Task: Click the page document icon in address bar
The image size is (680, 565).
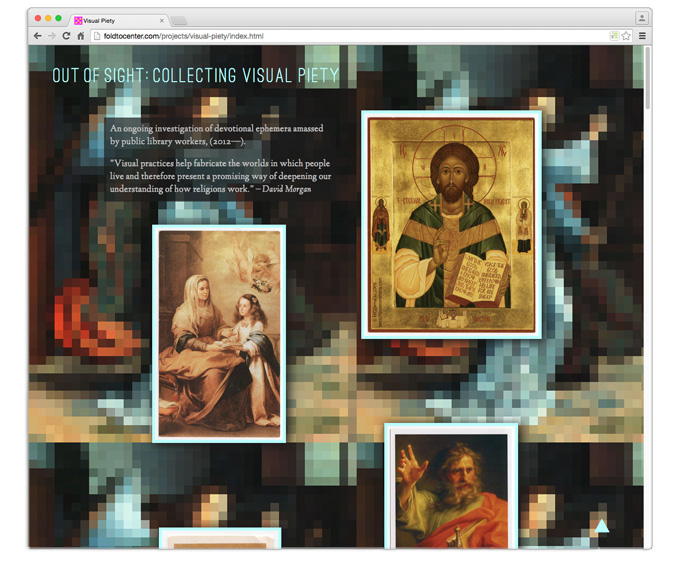Action: [97, 36]
